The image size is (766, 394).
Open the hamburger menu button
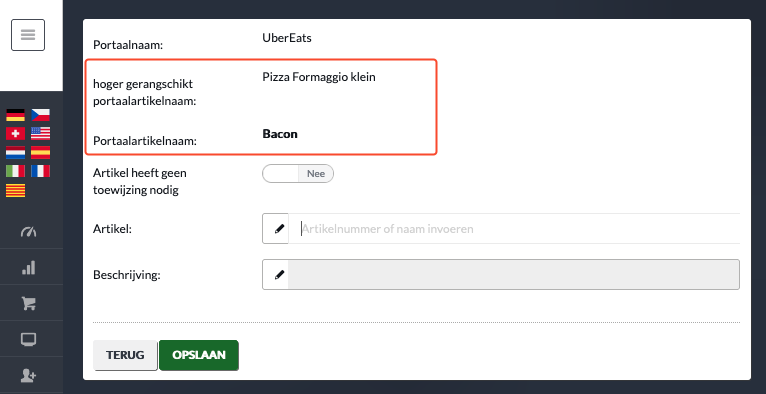28,35
